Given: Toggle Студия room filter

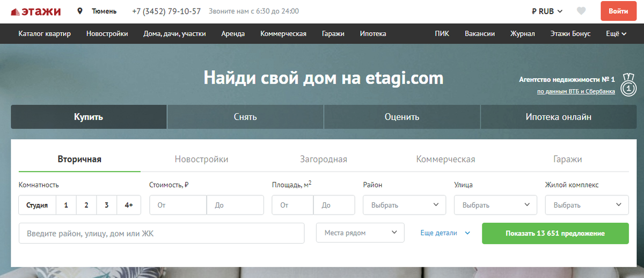Looking at the screenshot, I should (x=38, y=205).
